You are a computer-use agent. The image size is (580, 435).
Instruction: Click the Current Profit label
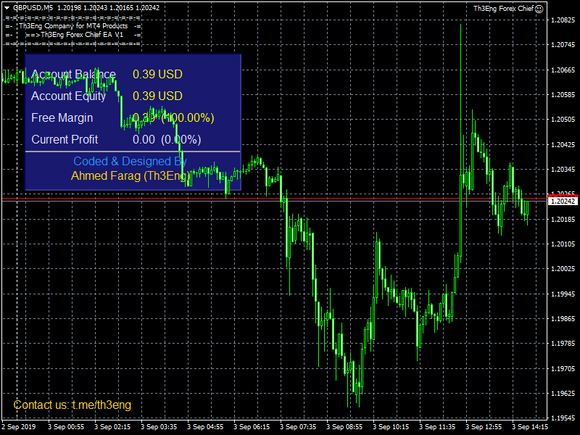tap(65, 139)
